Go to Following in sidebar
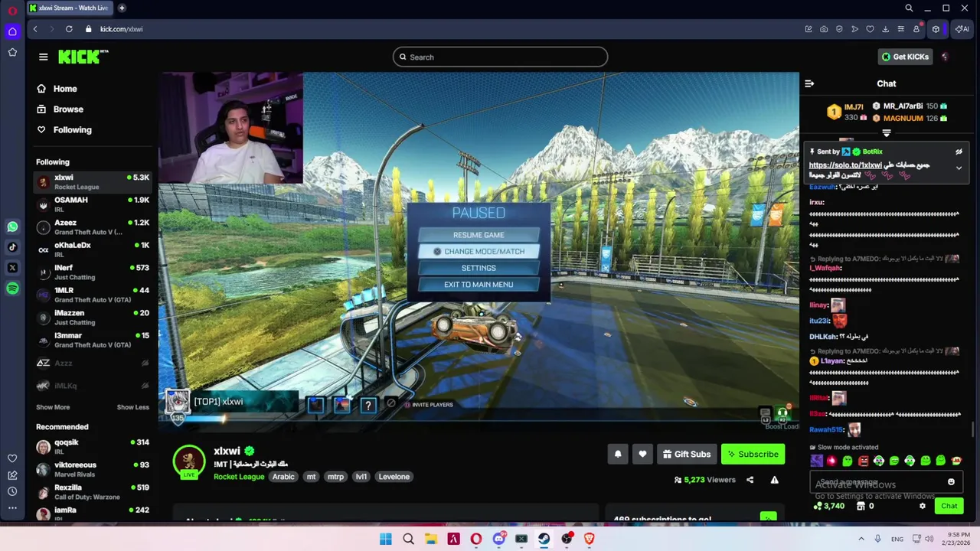 tap(72, 130)
